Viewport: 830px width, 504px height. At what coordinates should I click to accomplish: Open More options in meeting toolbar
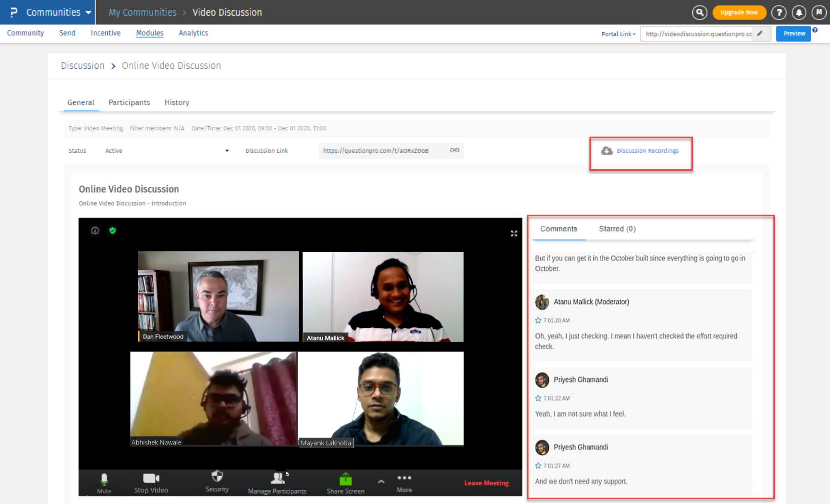click(405, 483)
